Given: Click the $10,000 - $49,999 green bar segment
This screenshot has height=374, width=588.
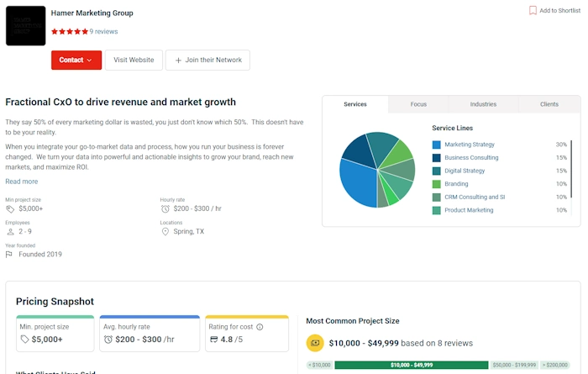Looking at the screenshot, I should [x=412, y=365].
